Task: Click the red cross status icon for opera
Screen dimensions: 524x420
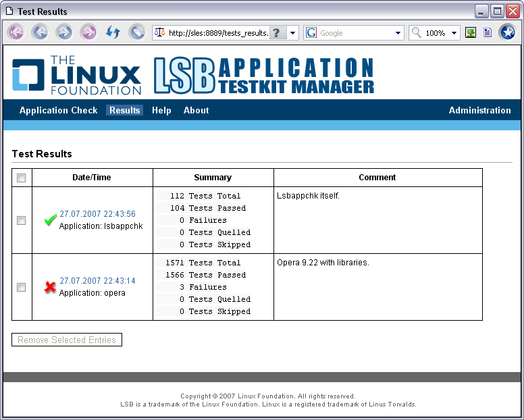Action: 50,287
